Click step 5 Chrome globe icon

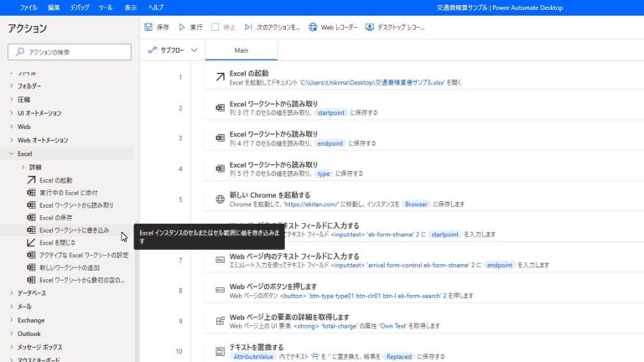221,199
